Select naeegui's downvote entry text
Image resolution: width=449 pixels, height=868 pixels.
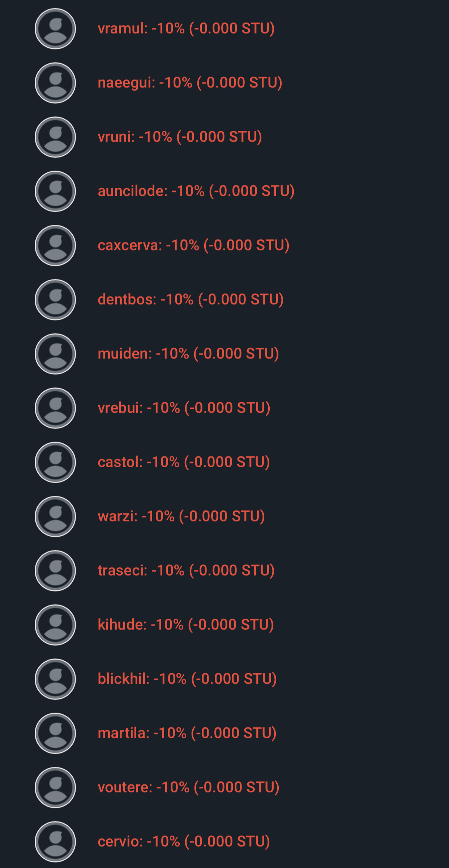tap(190, 83)
